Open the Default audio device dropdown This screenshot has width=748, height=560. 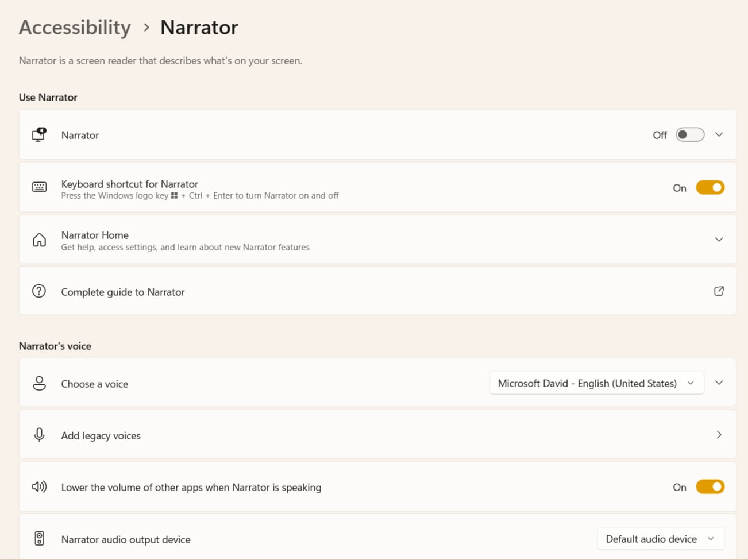tap(660, 539)
